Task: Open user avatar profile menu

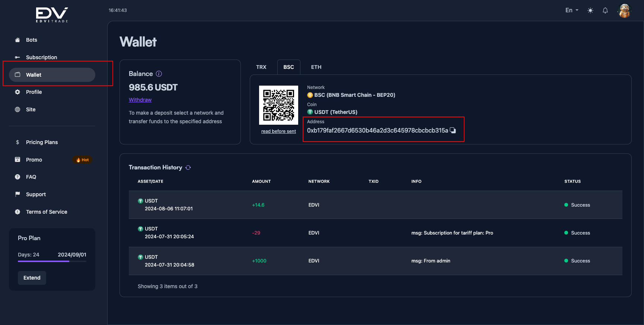Action: click(625, 10)
